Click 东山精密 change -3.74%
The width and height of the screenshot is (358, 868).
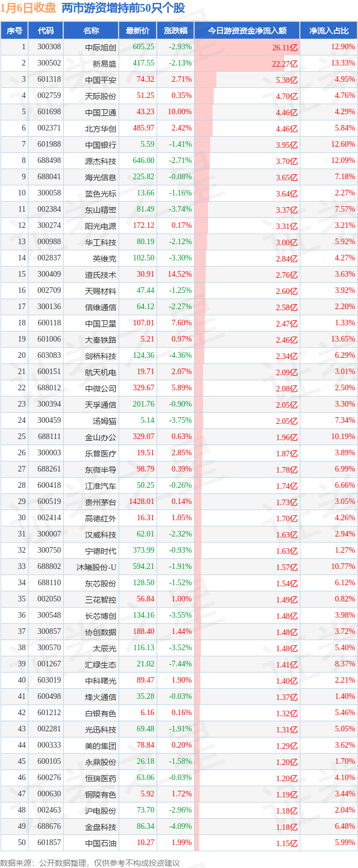180,209
